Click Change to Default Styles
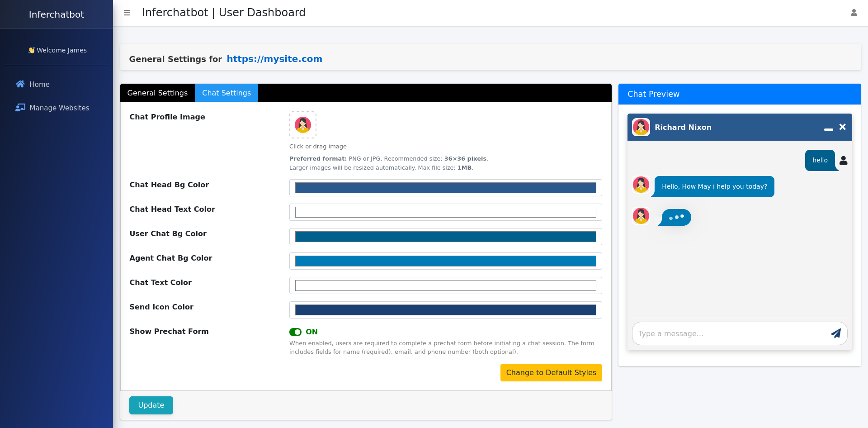Screen dimensions: 868x428 551,372
